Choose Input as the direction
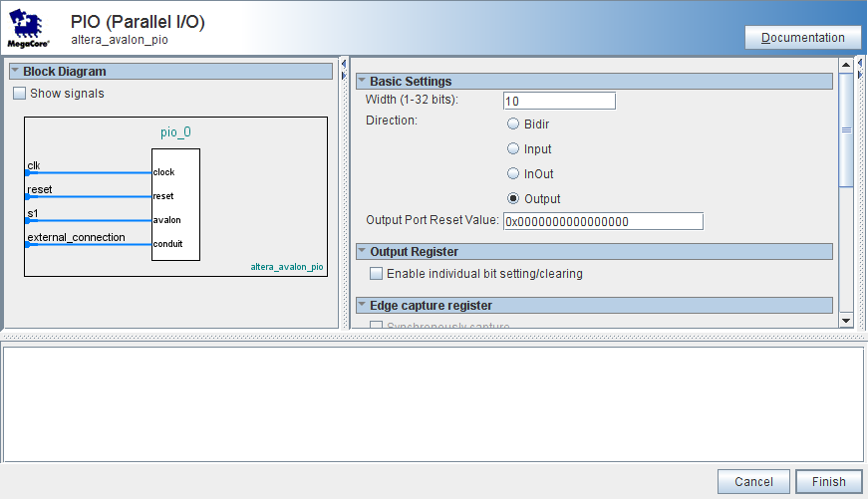Screen dimensions: 868x499 pos(513,149)
